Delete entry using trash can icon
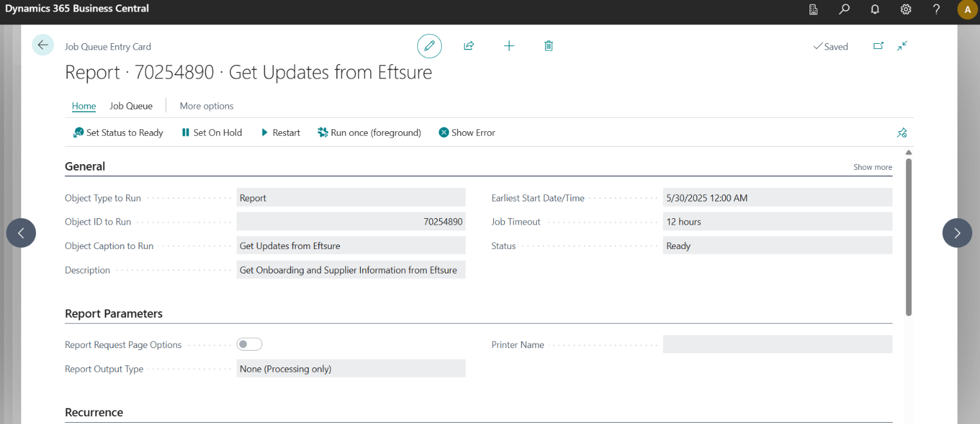Image resolution: width=980 pixels, height=424 pixels. [x=549, y=46]
